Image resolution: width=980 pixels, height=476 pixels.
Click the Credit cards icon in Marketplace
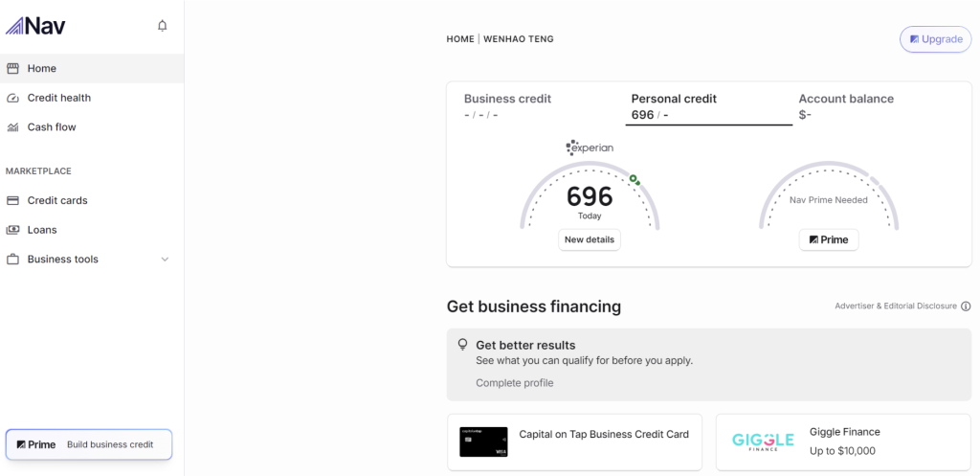click(12, 201)
